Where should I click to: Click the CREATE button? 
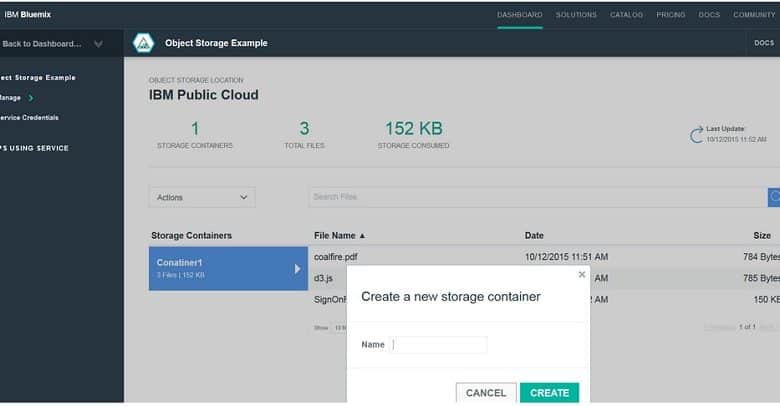tap(549, 393)
